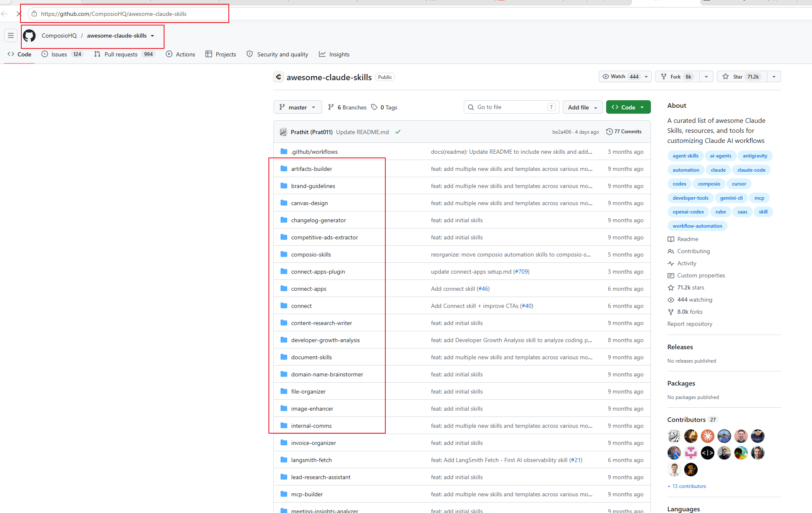Open the green Code dropdown
Image resolution: width=812 pixels, height=513 pixels.
[628, 107]
